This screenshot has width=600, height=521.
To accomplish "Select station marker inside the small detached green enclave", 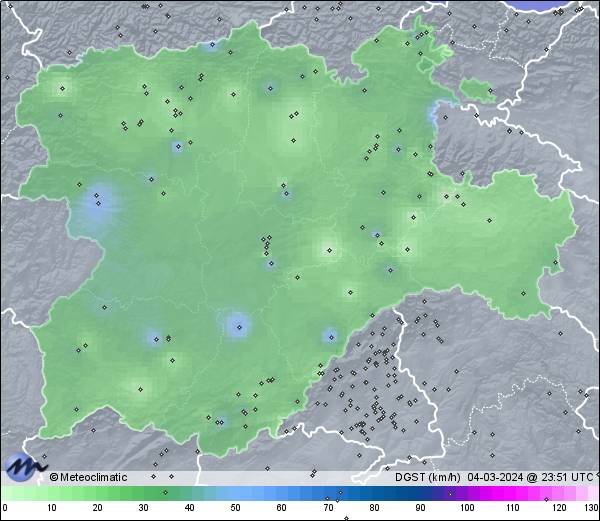I will point(490,91).
